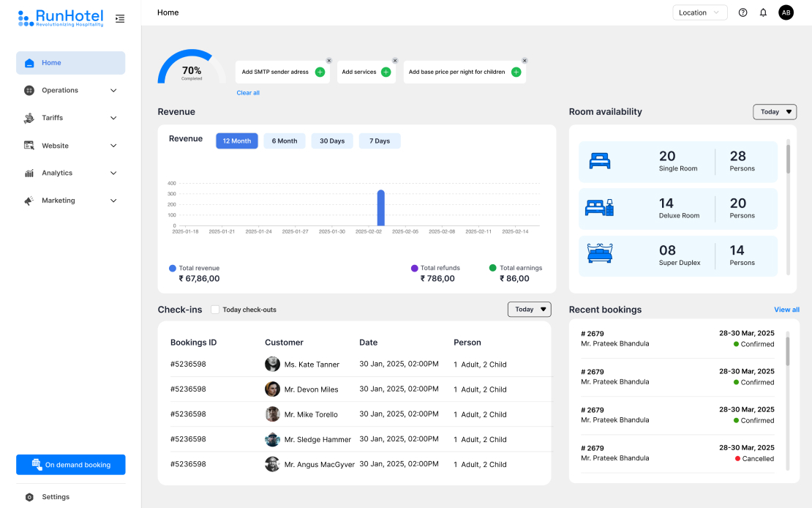812x508 pixels.
Task: Open the Location dropdown
Action: [699, 12]
